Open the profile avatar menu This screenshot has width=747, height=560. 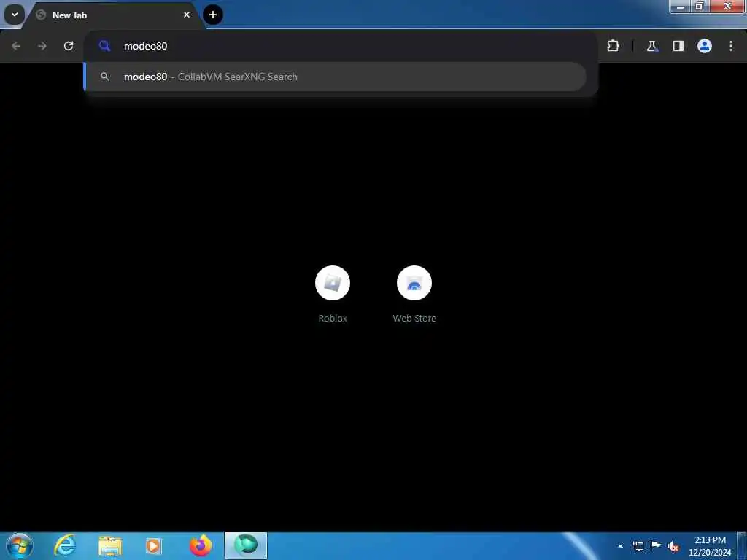[705, 46]
